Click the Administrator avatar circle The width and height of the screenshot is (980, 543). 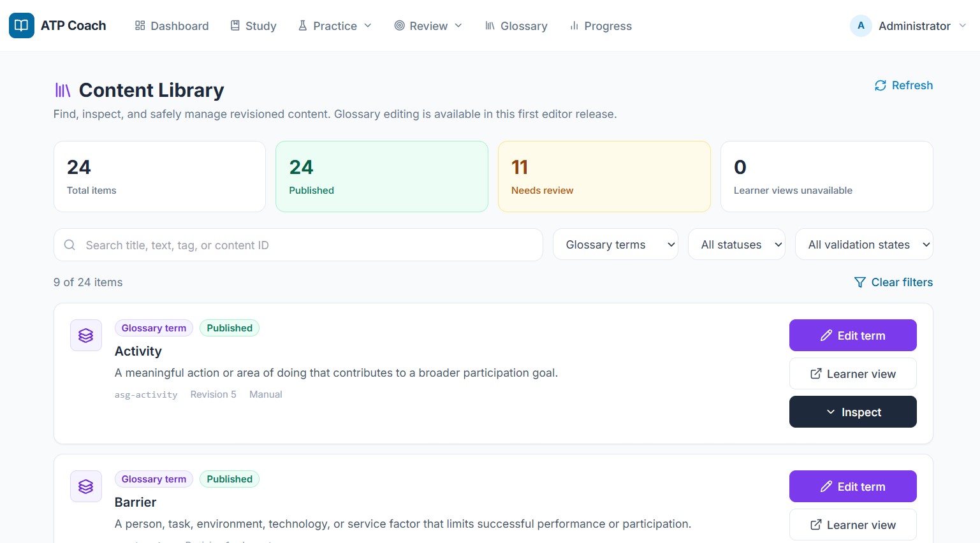click(x=861, y=25)
